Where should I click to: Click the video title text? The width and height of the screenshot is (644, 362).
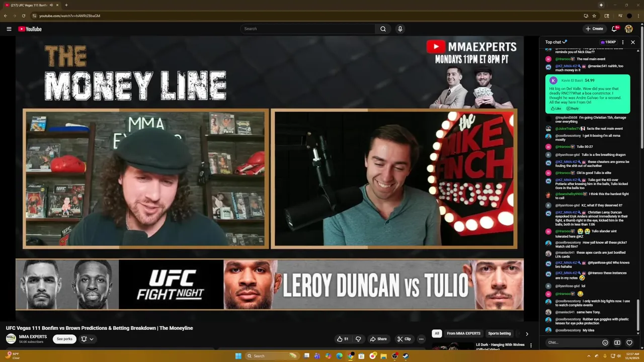(x=100, y=328)
